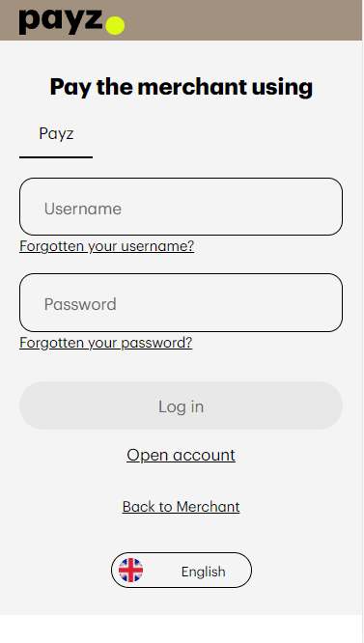364x643 pixels.
Task: Select the Payz payment tab
Action: pyautogui.click(x=56, y=133)
